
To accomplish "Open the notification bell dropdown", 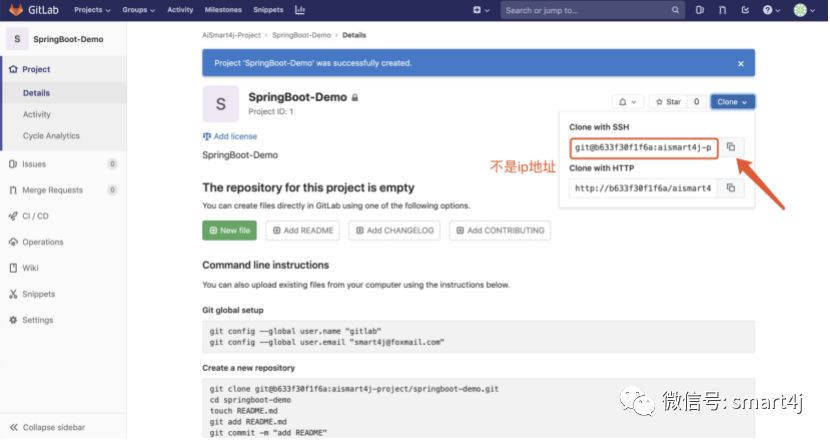I will pyautogui.click(x=627, y=102).
